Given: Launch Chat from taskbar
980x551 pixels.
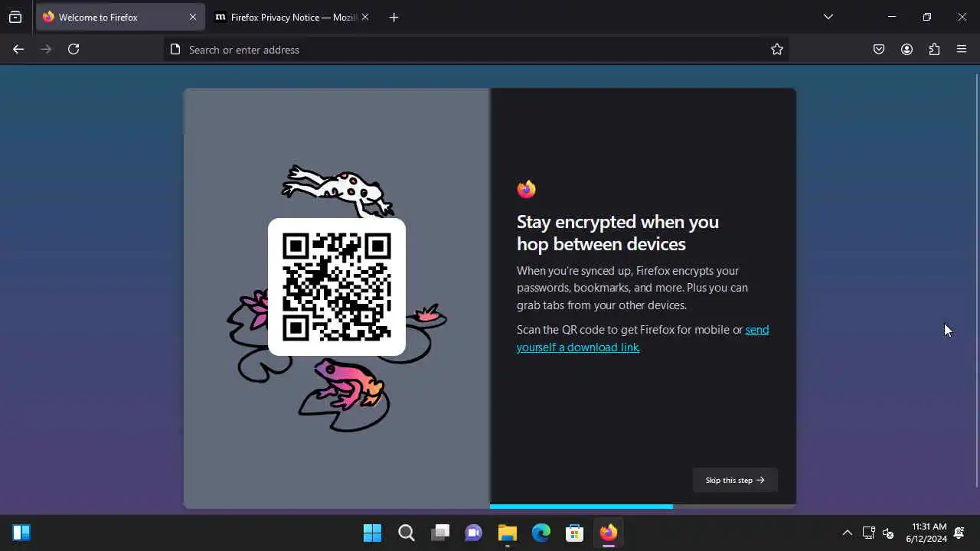Looking at the screenshot, I should 474,533.
